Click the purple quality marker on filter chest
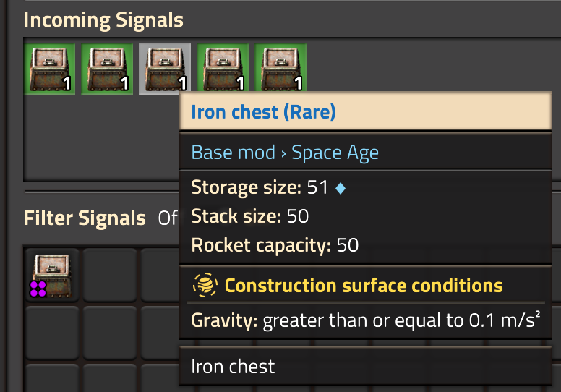Image resolution: width=561 pixels, height=392 pixels. pyautogui.click(x=38, y=289)
